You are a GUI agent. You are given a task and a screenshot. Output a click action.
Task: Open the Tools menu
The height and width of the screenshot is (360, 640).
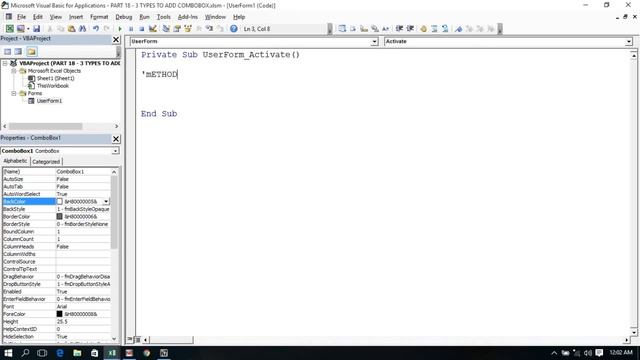[x=164, y=17]
